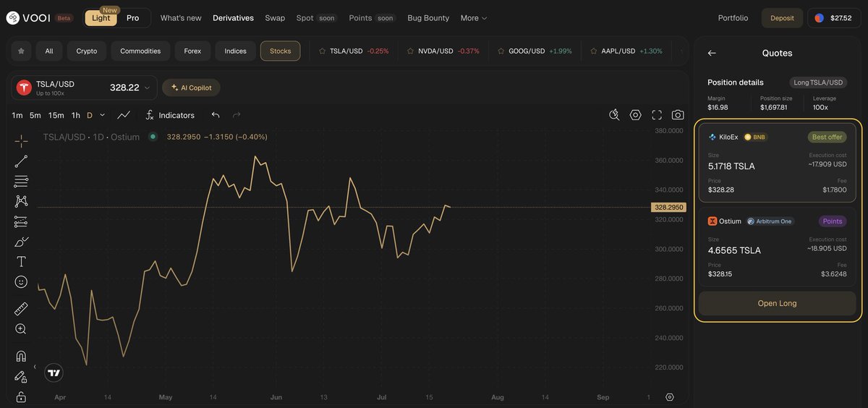Select the 1h timeframe

click(x=76, y=115)
